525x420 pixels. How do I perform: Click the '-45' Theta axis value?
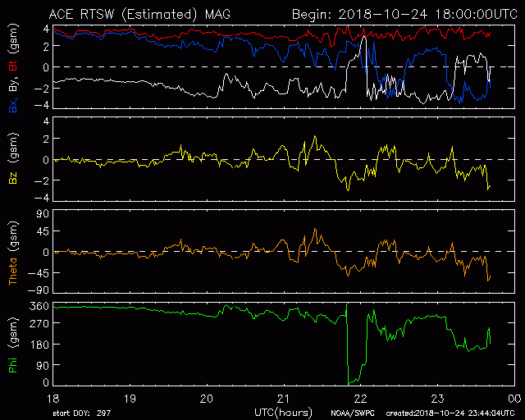(x=37, y=273)
